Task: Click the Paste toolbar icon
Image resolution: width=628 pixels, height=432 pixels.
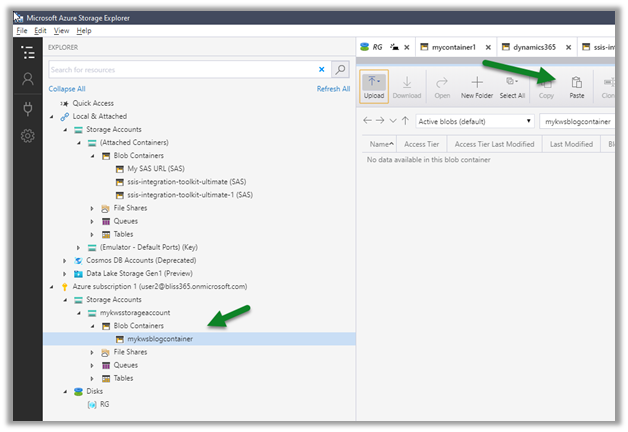Action: click(576, 86)
